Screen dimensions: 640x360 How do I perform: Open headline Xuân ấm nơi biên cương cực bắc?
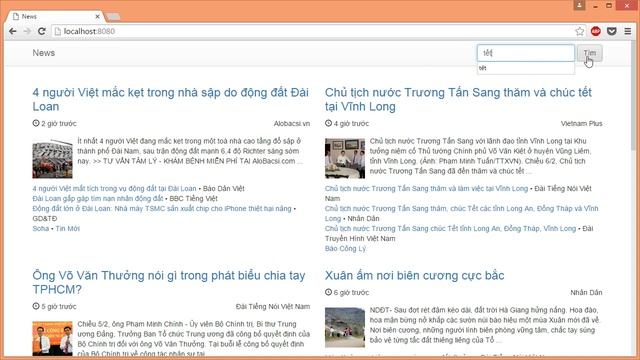click(414, 276)
